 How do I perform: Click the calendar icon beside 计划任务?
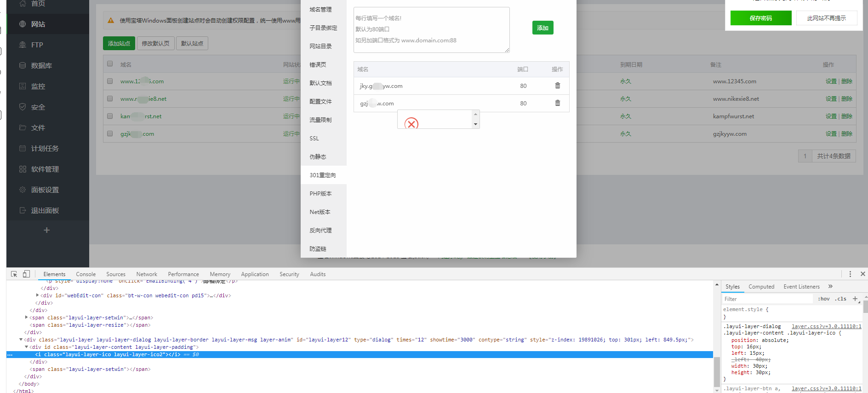(23, 148)
